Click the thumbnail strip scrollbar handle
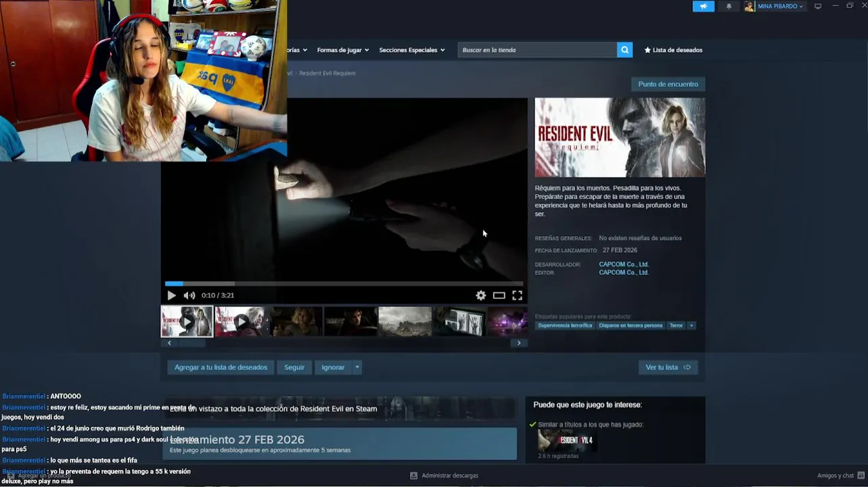This screenshot has height=487, width=868. point(191,343)
